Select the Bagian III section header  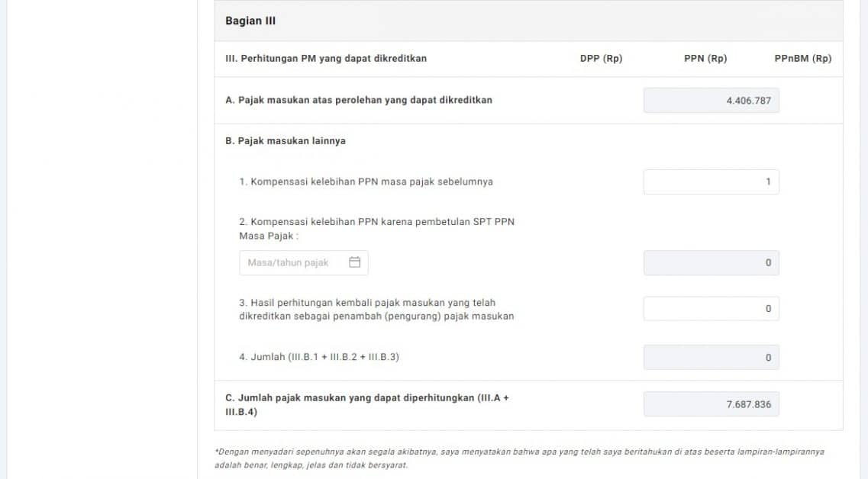(250, 21)
